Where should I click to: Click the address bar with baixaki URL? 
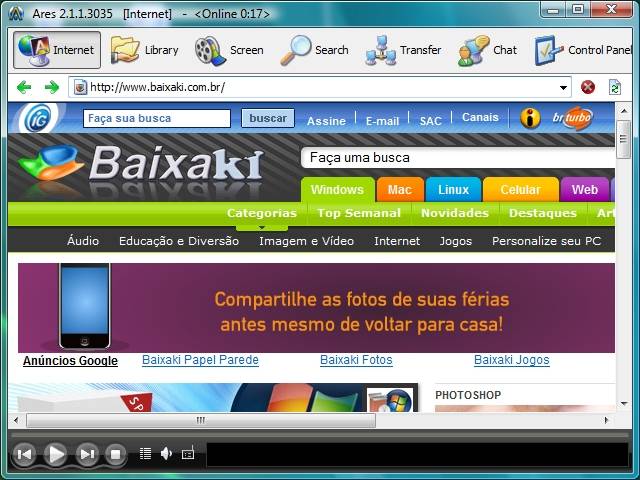point(320,87)
